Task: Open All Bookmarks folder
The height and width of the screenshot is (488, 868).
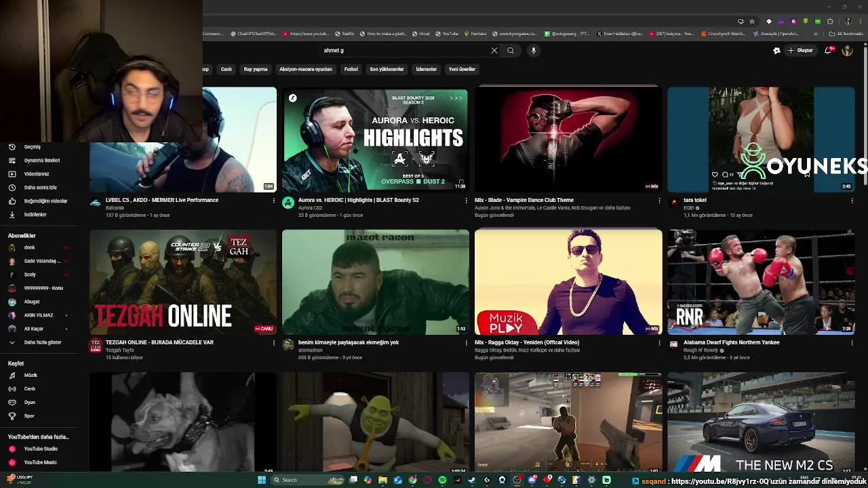Action: 847,33
